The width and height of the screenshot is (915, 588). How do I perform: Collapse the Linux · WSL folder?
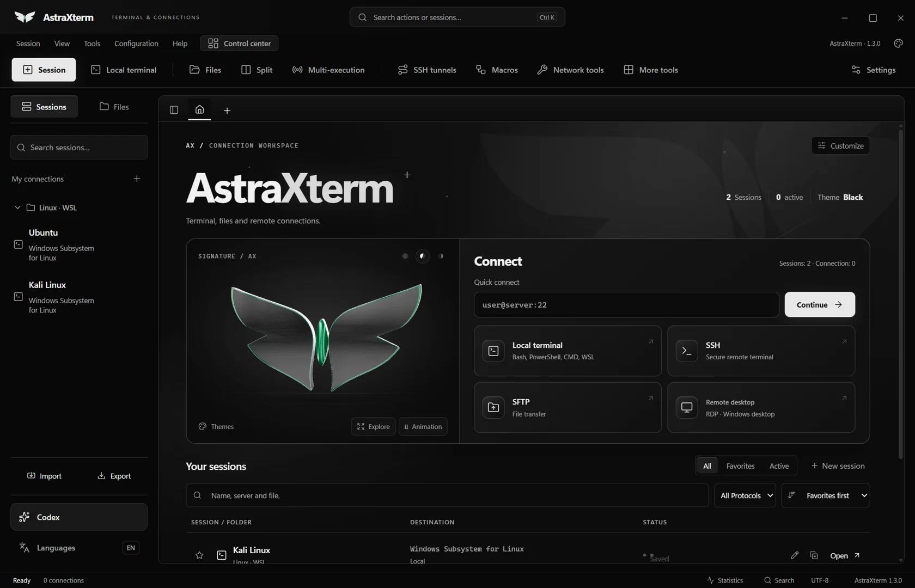pos(17,207)
